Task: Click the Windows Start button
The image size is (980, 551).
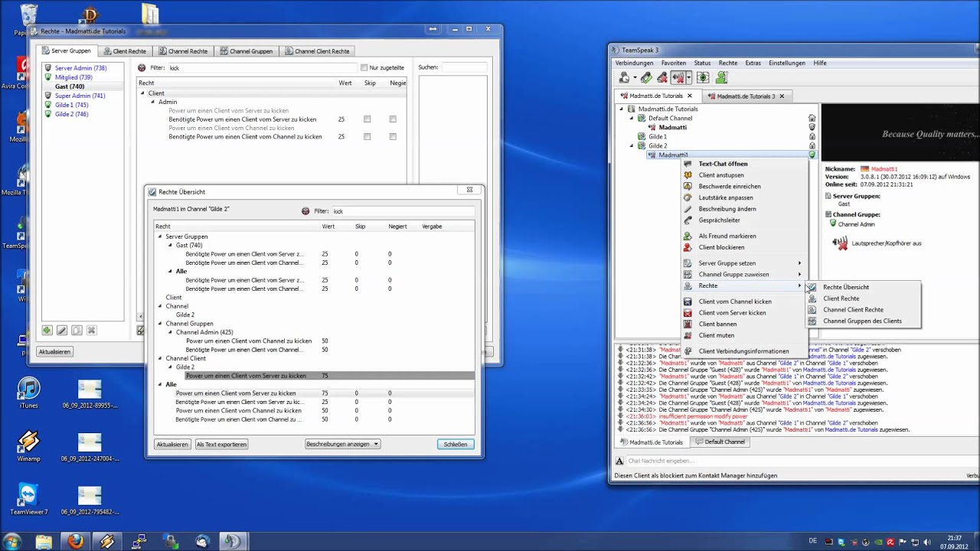Action: pyautogui.click(x=12, y=541)
